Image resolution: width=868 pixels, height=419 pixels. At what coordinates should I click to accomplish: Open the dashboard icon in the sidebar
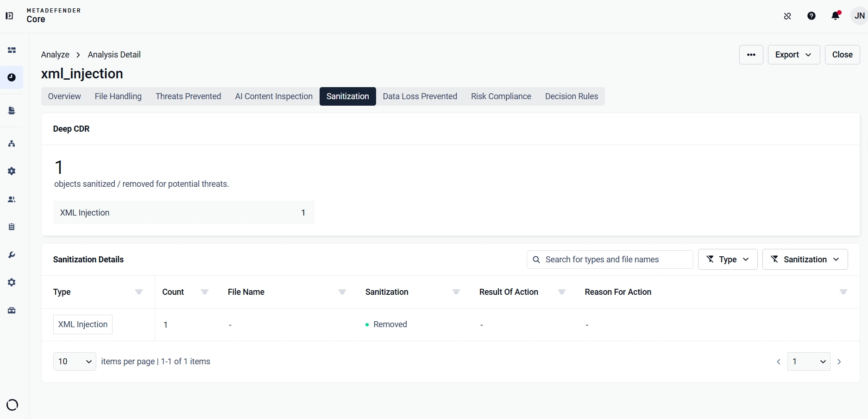(12, 50)
